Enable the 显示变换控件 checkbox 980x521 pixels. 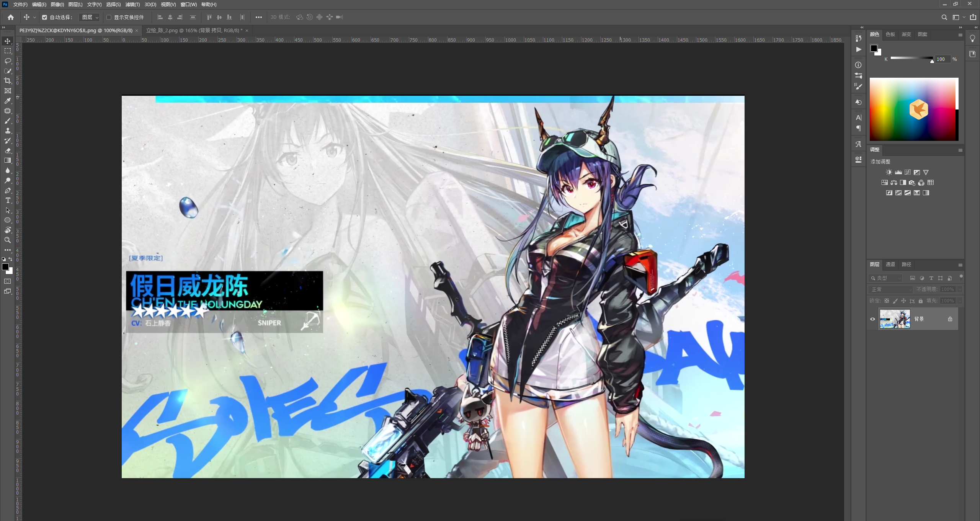109,17
